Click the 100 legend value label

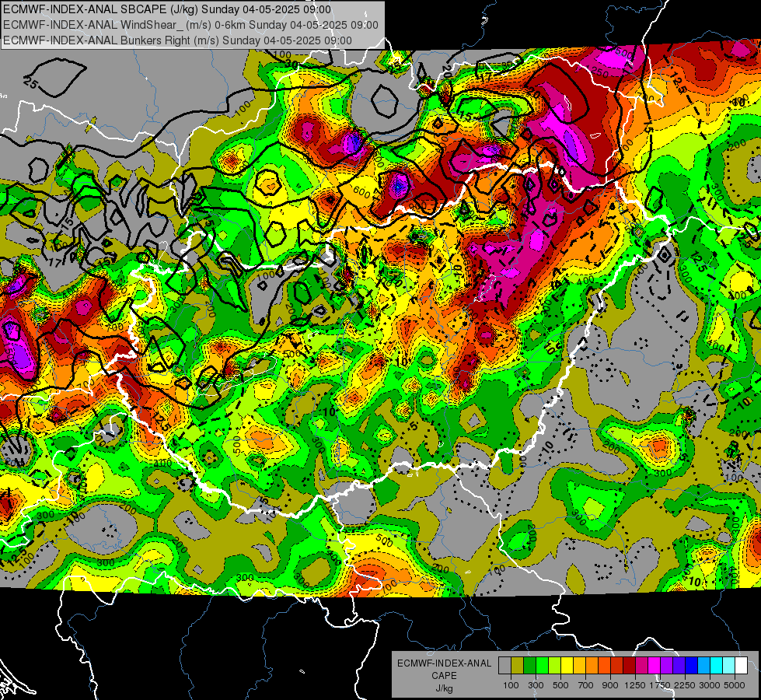(x=511, y=685)
